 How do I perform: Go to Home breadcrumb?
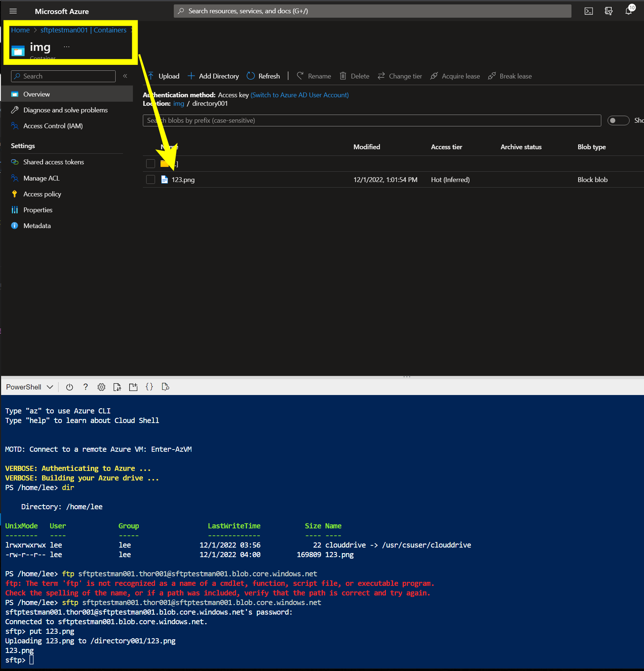(x=20, y=30)
